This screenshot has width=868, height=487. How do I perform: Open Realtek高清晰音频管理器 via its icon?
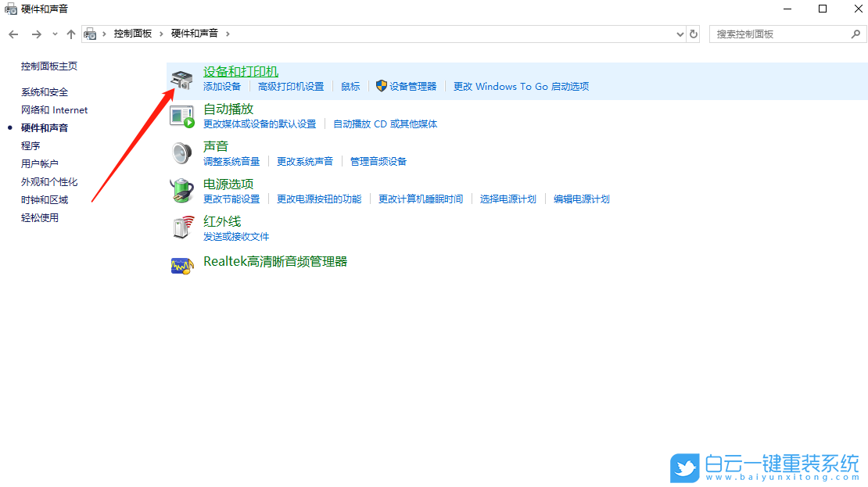point(181,264)
